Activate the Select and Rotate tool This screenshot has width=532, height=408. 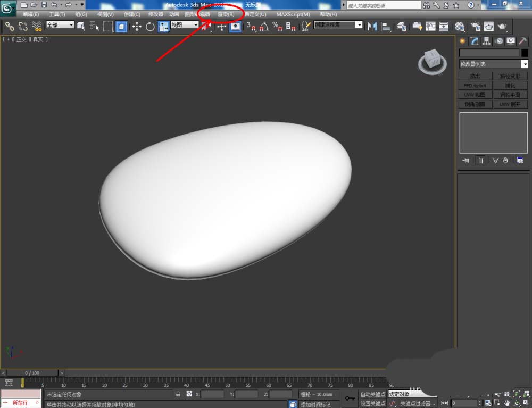[x=150, y=26]
